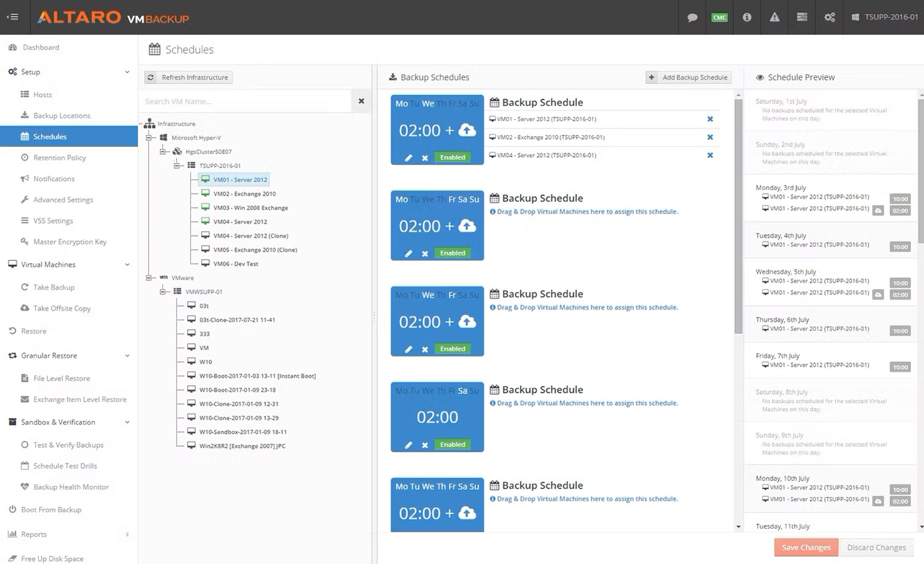Collapse the Microsoft Hyper-V tree node

[x=149, y=138]
